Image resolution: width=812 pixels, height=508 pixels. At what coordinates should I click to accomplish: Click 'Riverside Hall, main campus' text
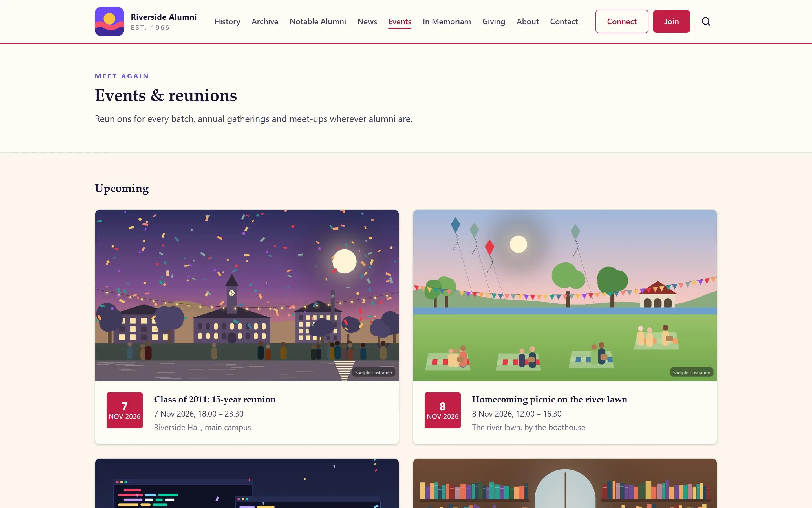pyautogui.click(x=202, y=427)
